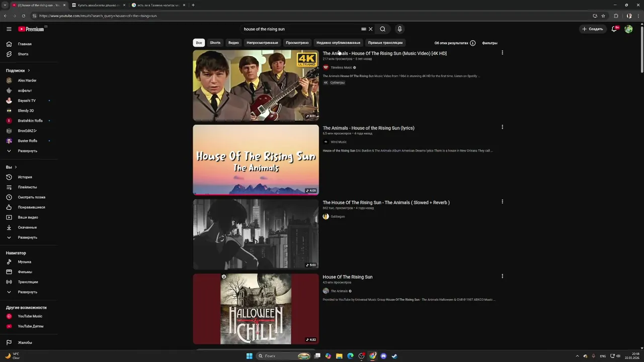Reload the page in browser
The width and height of the screenshot is (644, 362).
point(23,16)
